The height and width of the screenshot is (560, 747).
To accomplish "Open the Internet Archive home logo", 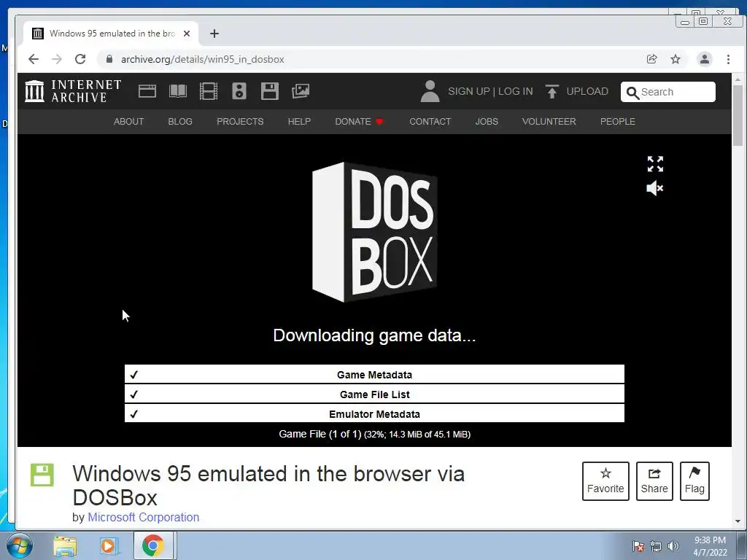I will 74,91.
